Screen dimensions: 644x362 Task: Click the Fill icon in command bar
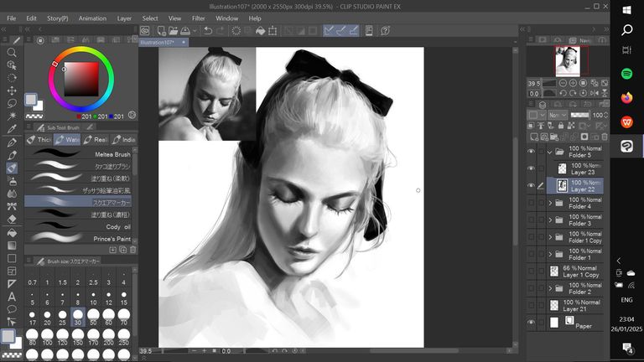pos(261,31)
